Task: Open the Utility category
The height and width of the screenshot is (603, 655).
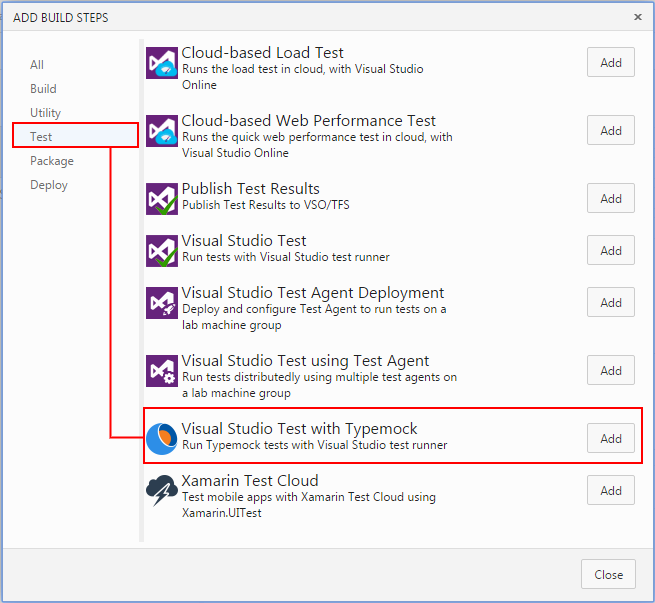Action: coord(45,113)
